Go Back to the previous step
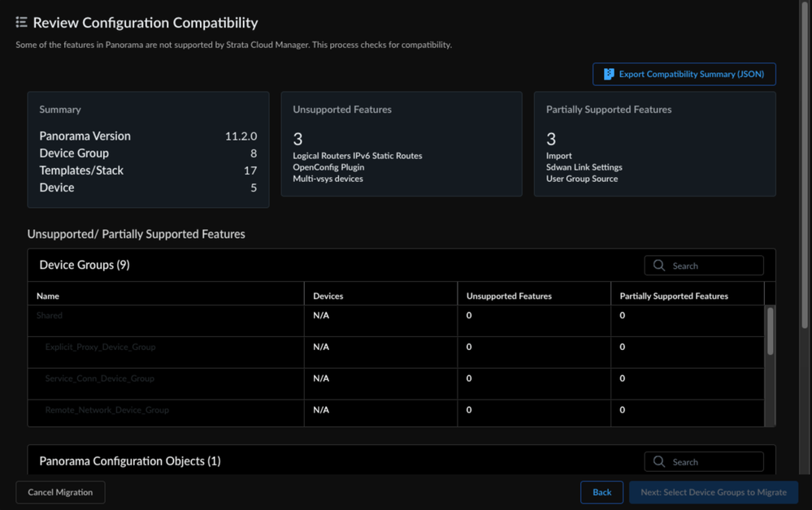The image size is (812, 510). coord(601,492)
